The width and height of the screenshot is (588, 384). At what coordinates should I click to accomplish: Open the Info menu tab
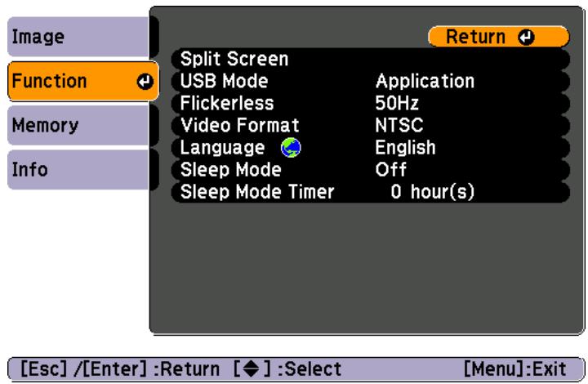[78, 169]
